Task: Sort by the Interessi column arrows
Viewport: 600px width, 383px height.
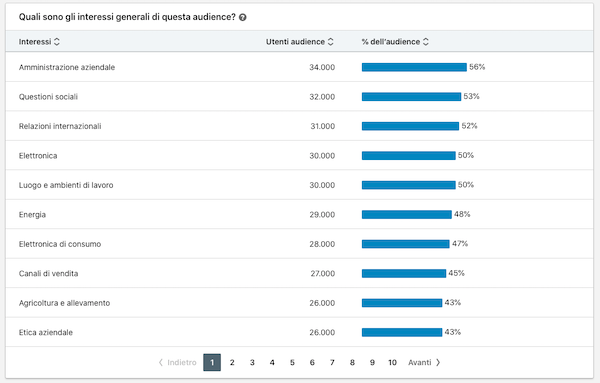Action: 57,42
